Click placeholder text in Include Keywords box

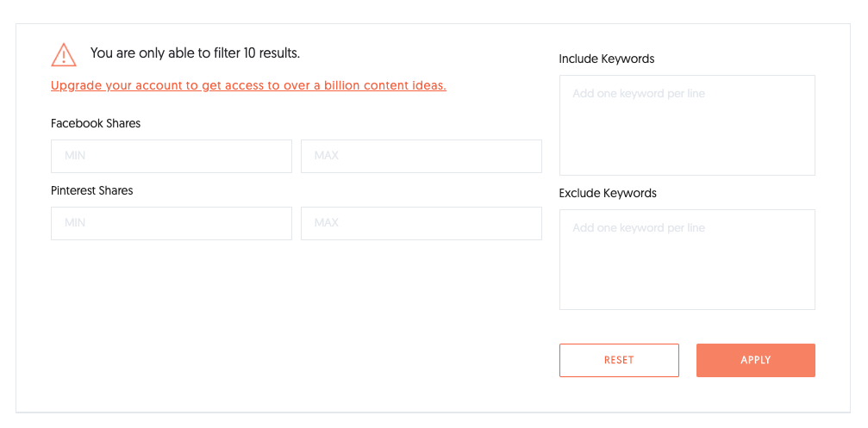(x=638, y=93)
